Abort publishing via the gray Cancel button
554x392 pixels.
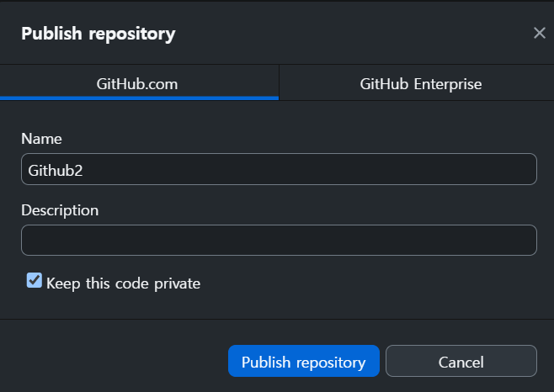click(461, 362)
